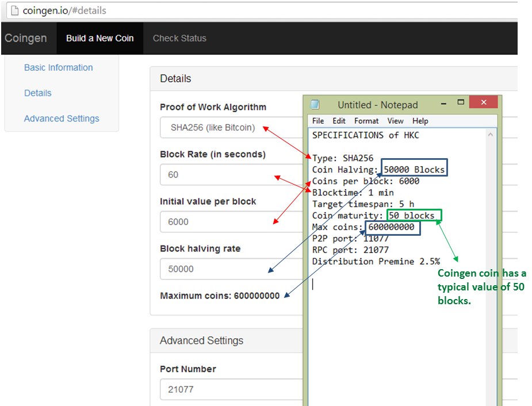Click the page icon in address bar
Viewport: 532px width, 406px height.
point(14,10)
